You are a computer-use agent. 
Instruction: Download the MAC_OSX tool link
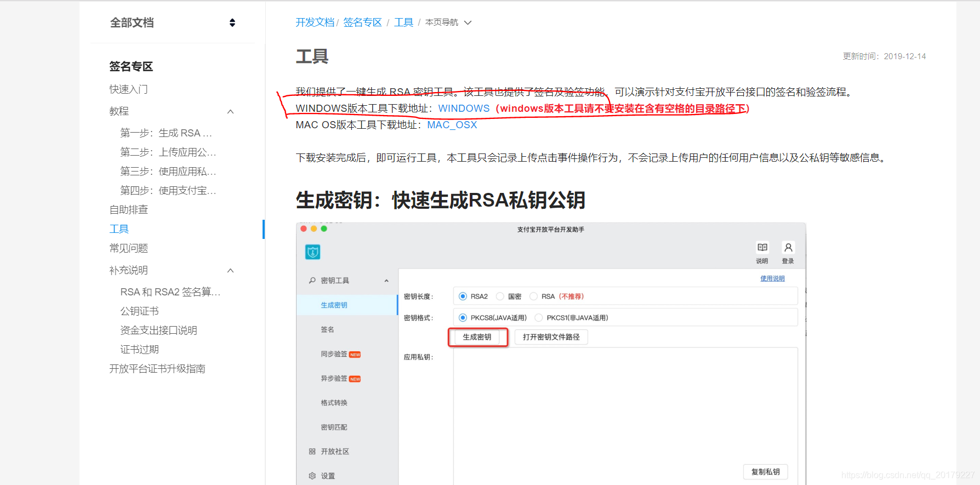coord(452,125)
